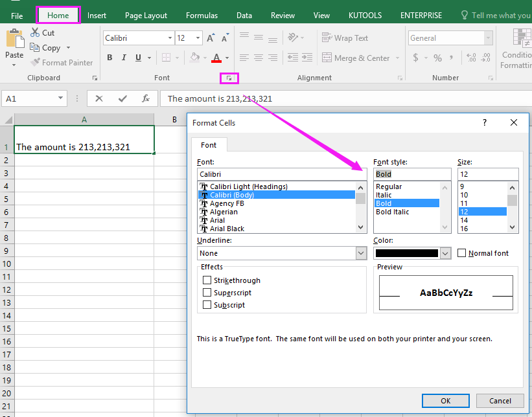Confirm with the OK button
This screenshot has height=417, width=532.
[x=445, y=401]
